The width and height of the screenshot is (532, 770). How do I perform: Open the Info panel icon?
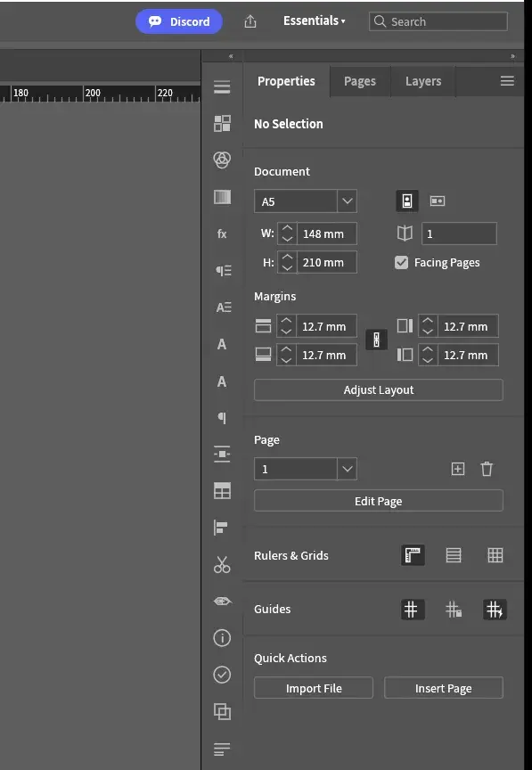tap(222, 638)
